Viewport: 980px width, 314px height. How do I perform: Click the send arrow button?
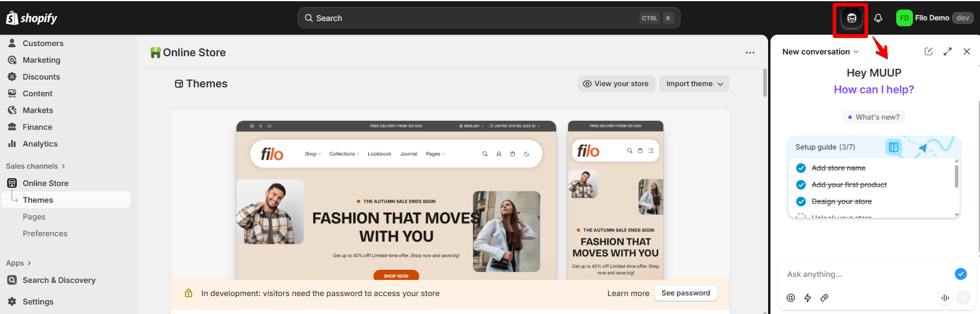click(x=963, y=298)
